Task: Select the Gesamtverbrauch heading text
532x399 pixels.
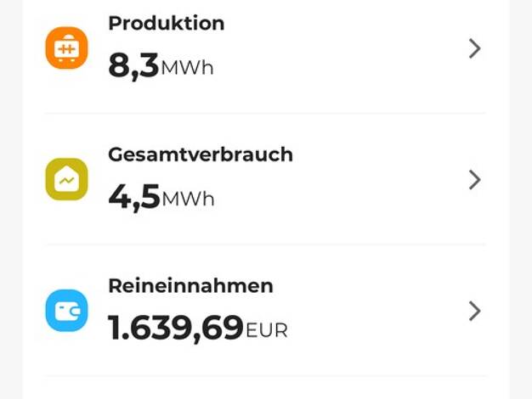Action: click(200, 155)
